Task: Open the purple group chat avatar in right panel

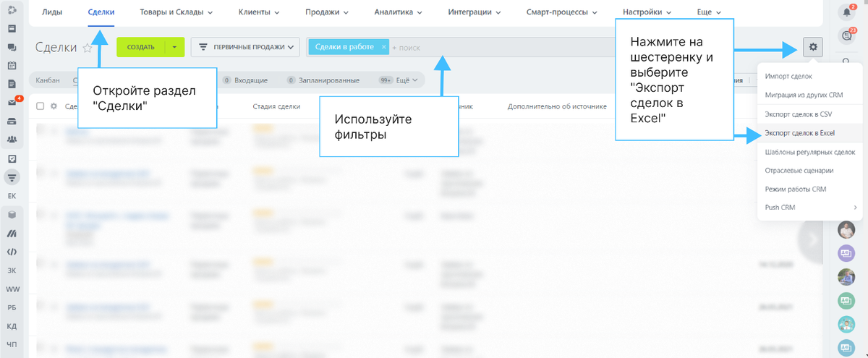Action: (846, 253)
